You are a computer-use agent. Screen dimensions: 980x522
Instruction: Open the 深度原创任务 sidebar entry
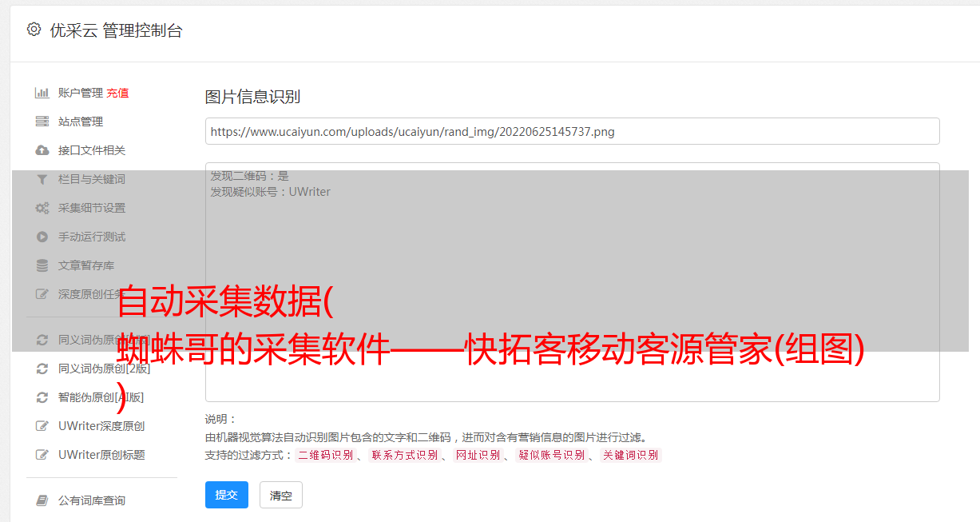point(92,294)
